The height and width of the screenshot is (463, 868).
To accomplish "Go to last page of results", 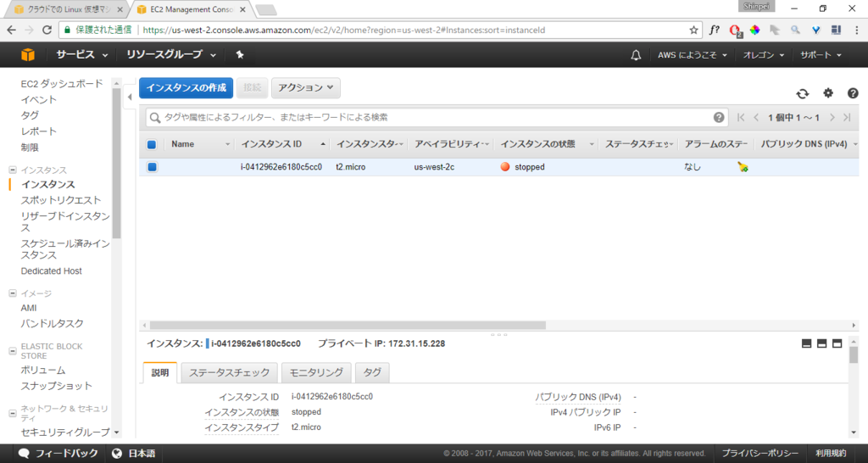I will pos(847,117).
